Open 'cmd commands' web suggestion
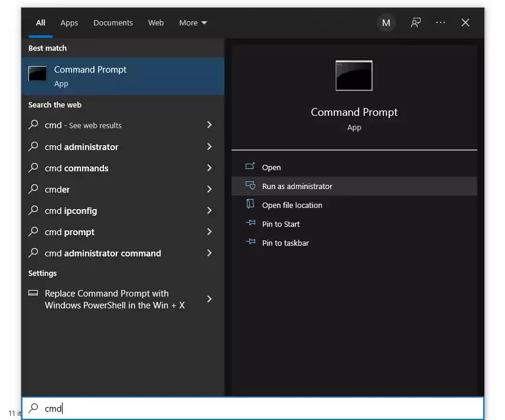 [123, 168]
